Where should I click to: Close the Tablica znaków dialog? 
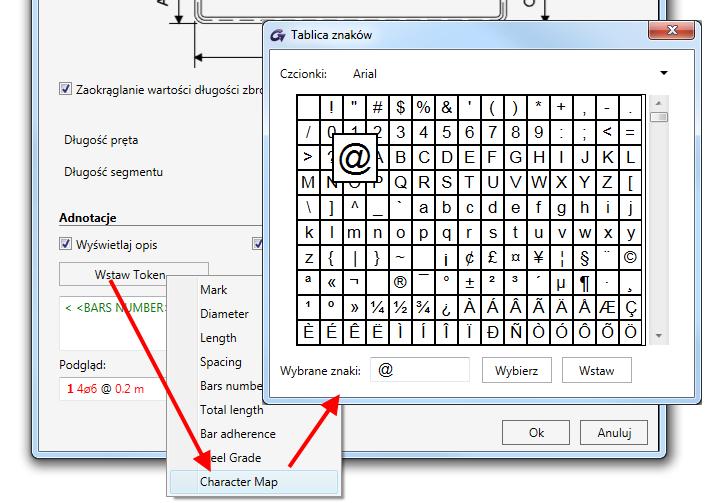click(x=672, y=30)
